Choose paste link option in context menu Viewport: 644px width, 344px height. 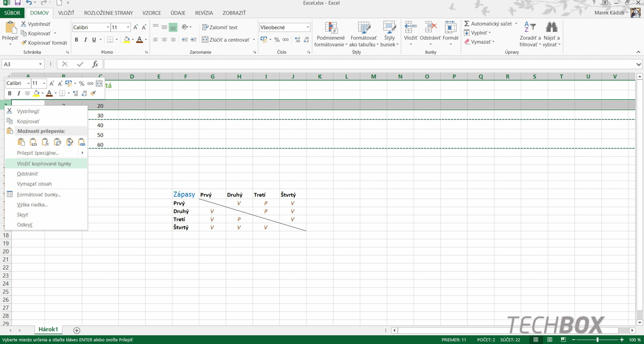81,142
